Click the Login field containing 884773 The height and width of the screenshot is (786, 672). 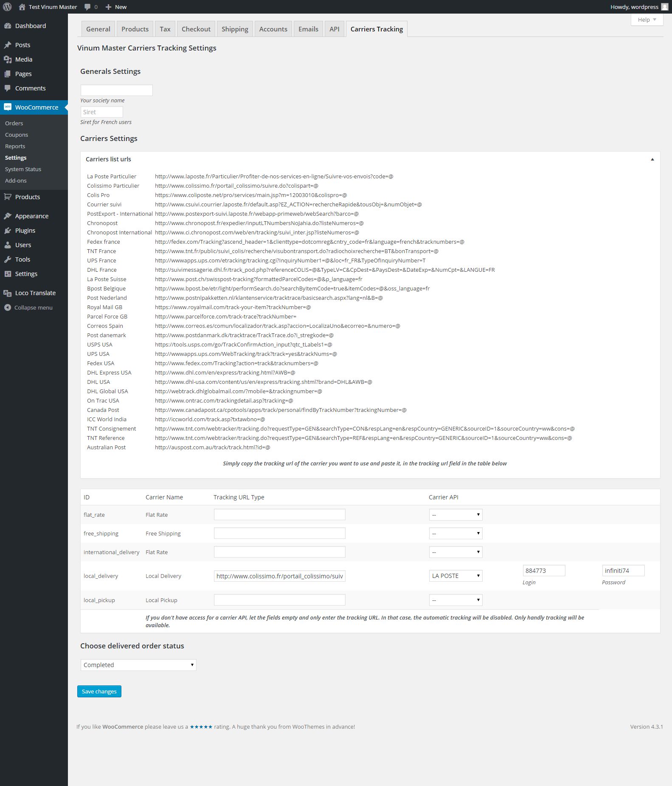(544, 571)
